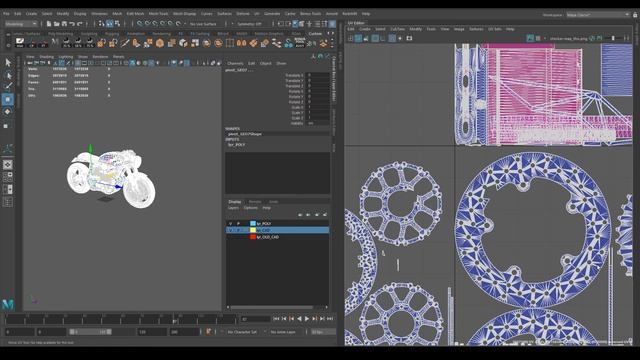This screenshot has width=640, height=360.
Task: Open the UV Editor texture name dropdown
Action: pos(568,38)
